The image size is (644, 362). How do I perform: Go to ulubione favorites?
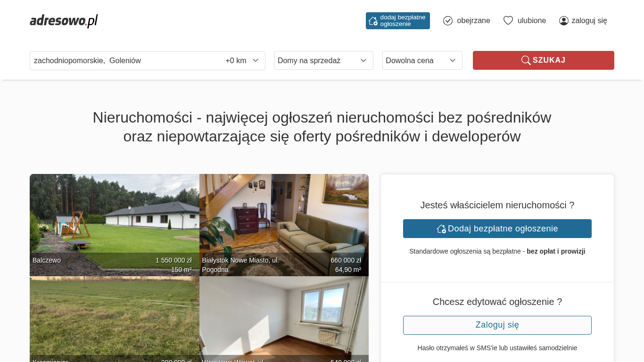pyautogui.click(x=531, y=21)
